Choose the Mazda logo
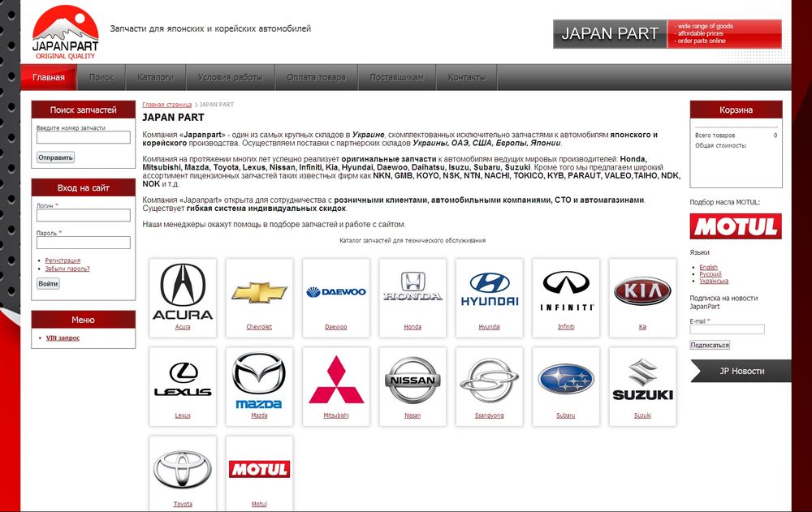The height and width of the screenshot is (512, 812). click(x=259, y=381)
